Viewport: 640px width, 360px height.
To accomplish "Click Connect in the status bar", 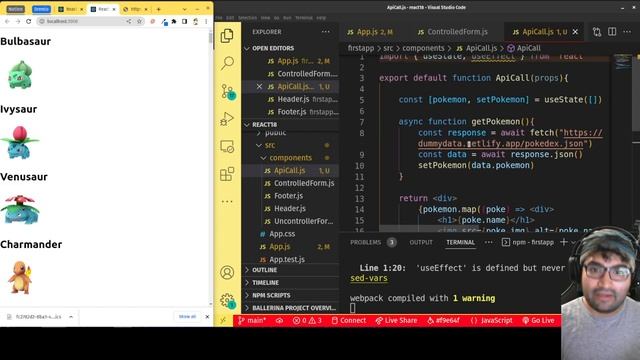I will (349, 321).
